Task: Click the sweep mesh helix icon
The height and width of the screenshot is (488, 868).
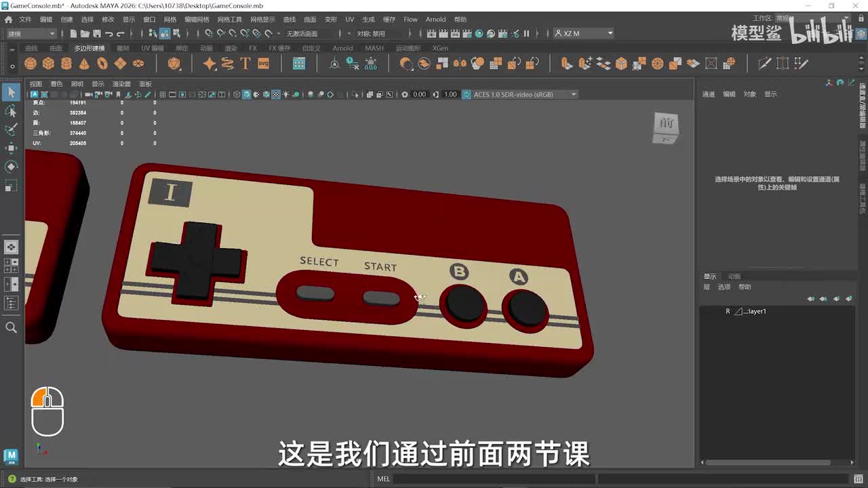Action: pyautogui.click(x=227, y=64)
